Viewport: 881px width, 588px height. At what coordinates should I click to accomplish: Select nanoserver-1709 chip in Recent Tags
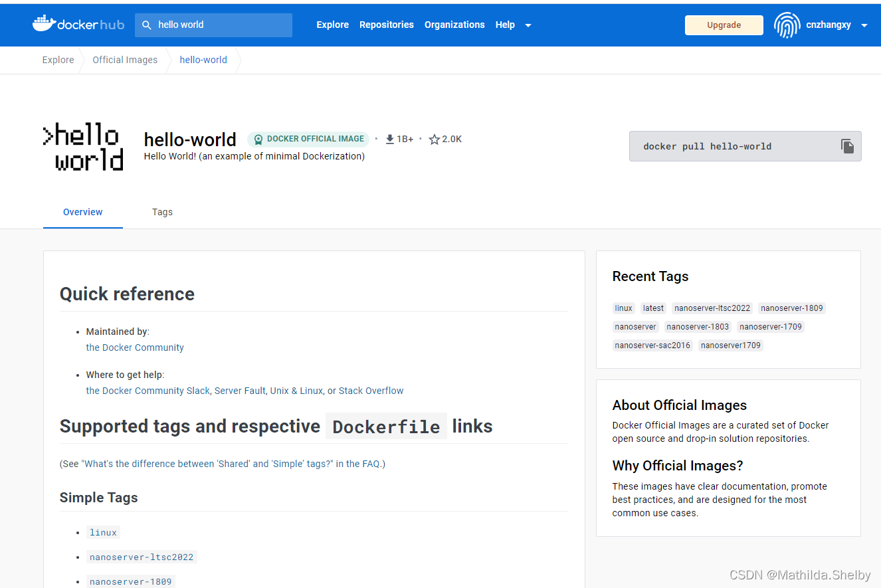click(771, 327)
